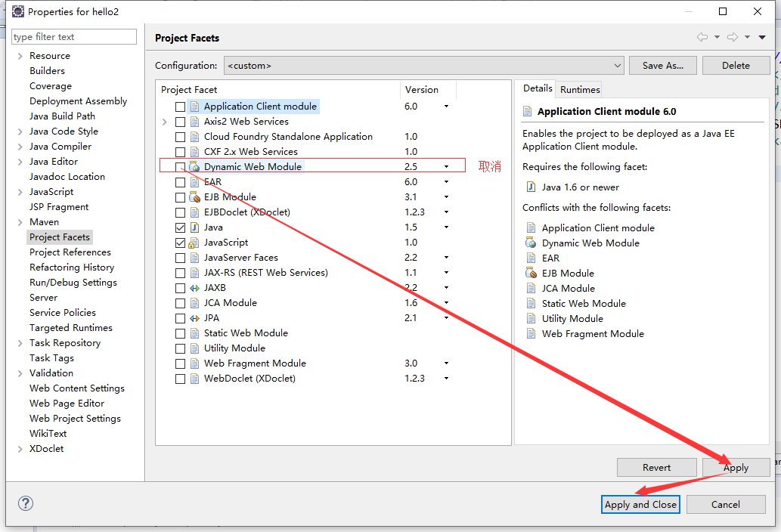Image resolution: width=781 pixels, height=532 pixels.
Task: Click the Utility Module icon in Details
Action: [531, 318]
